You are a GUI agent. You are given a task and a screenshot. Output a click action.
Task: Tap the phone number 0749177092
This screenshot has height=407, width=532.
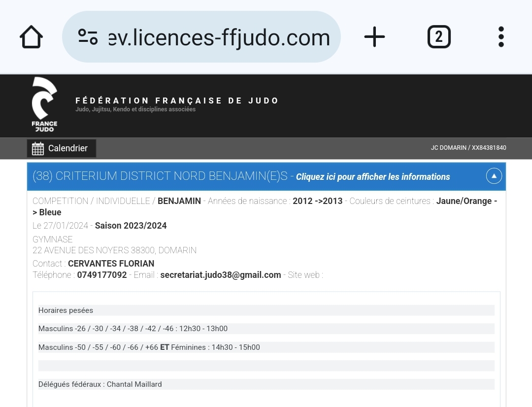pos(101,275)
